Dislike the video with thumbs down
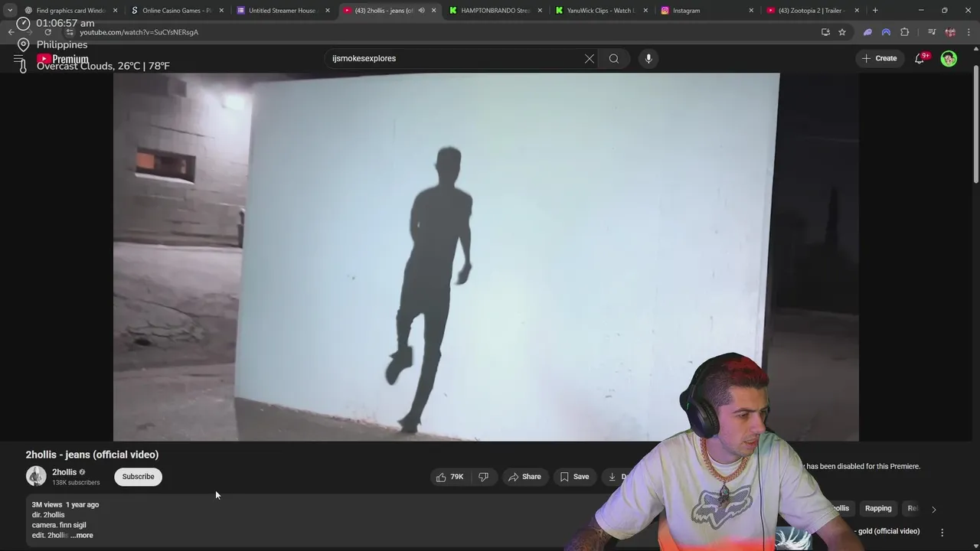This screenshot has height=551, width=980. [484, 477]
